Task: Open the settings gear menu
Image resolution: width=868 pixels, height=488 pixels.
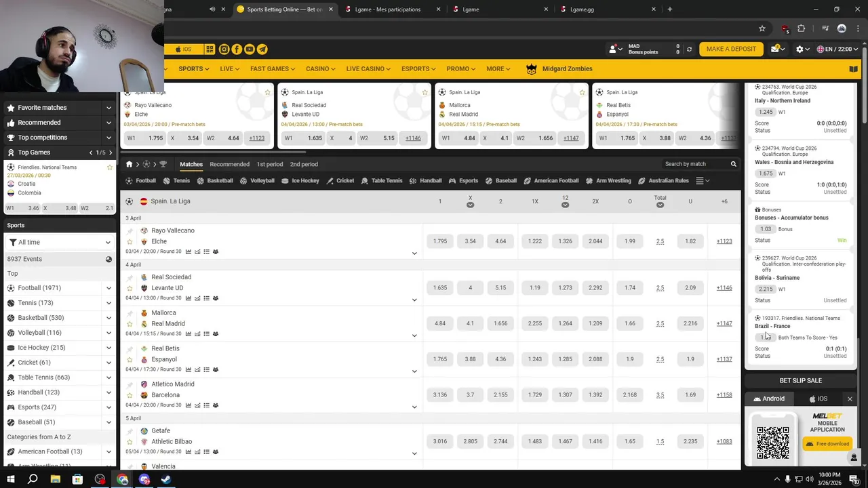Action: tap(800, 49)
